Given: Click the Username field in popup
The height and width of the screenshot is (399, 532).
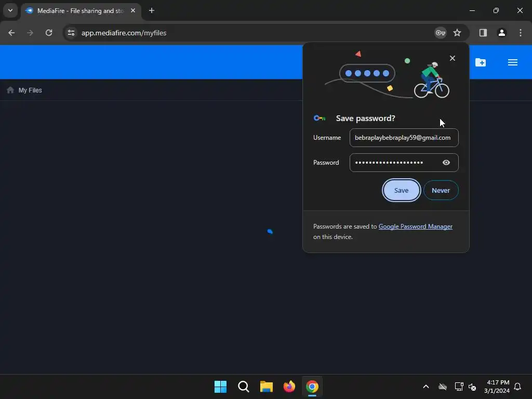Looking at the screenshot, I should tap(404, 138).
